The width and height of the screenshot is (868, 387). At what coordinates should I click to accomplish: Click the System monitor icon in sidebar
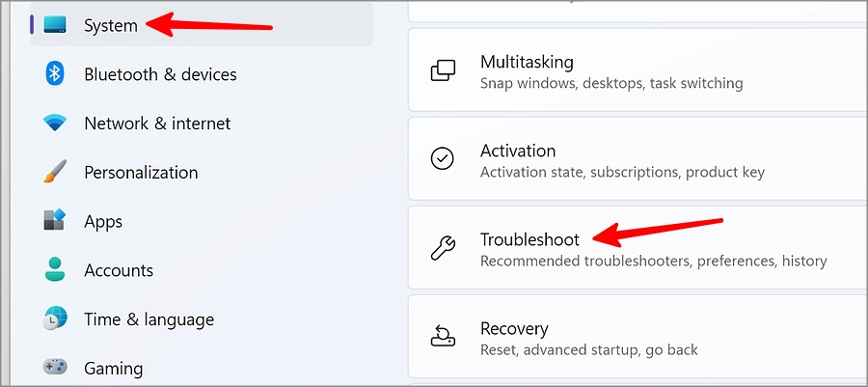pyautogui.click(x=55, y=25)
